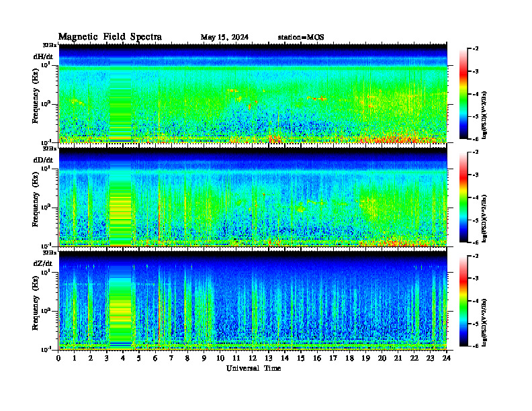Click the hour tick label "20" on the time axis
532x411 pixels.
(382, 358)
